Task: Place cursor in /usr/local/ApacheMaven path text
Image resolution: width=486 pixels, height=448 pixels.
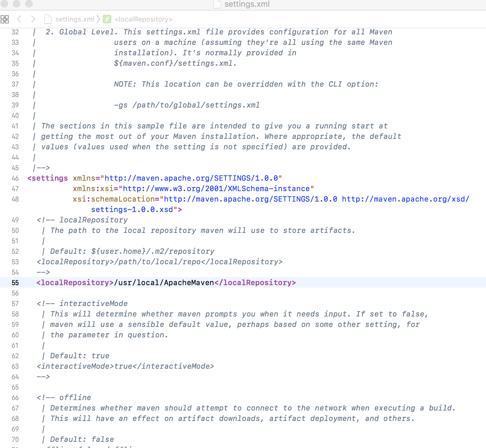Action: 164,283
